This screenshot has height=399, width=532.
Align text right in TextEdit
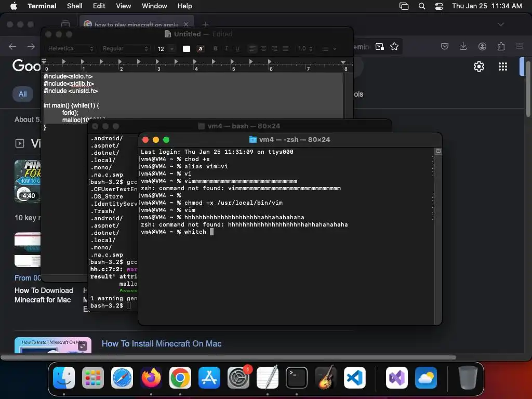(274, 49)
